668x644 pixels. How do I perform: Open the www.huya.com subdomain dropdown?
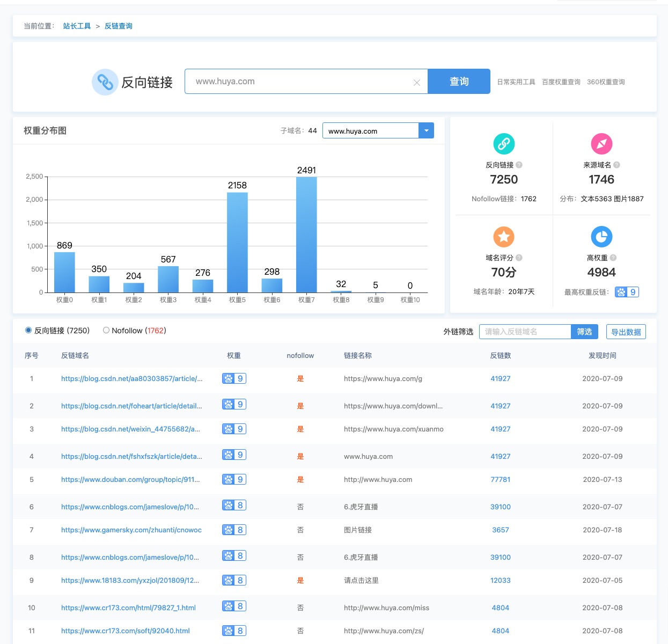point(426,130)
